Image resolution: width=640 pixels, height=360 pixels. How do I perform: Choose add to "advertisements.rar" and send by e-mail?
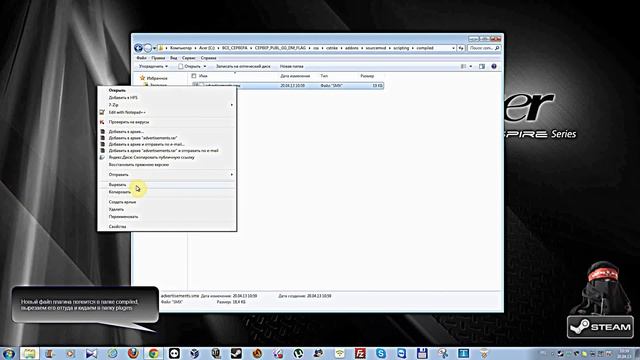pos(163,151)
